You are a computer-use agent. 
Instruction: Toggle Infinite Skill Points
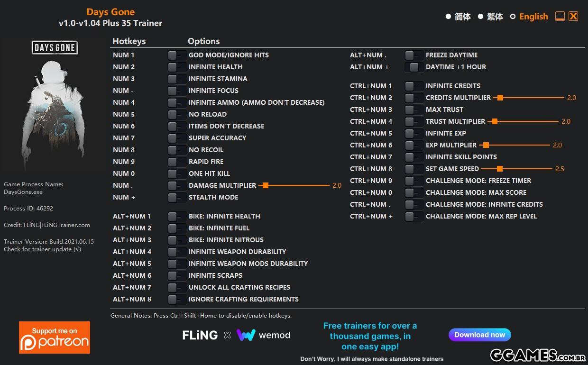[x=413, y=157]
